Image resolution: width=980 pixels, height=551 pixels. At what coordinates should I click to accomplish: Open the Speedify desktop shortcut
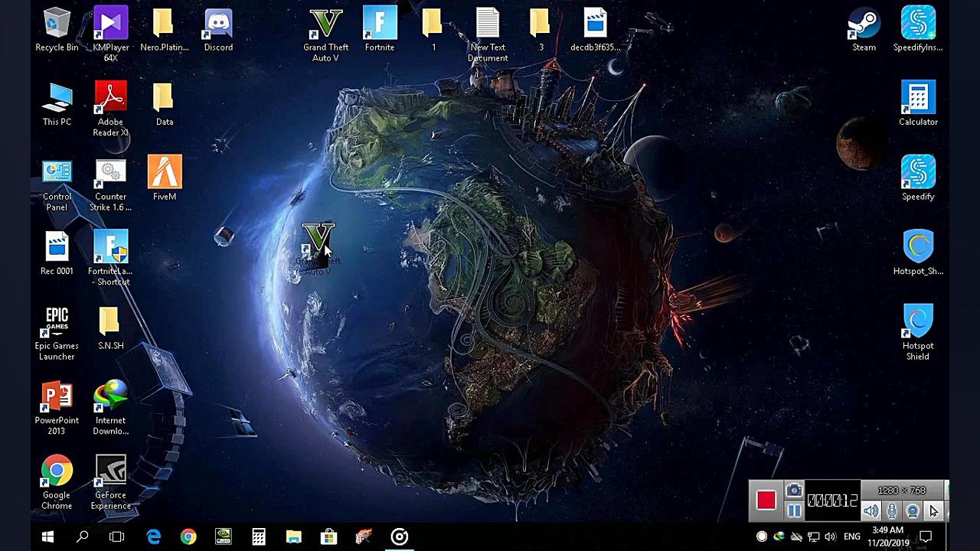click(918, 179)
